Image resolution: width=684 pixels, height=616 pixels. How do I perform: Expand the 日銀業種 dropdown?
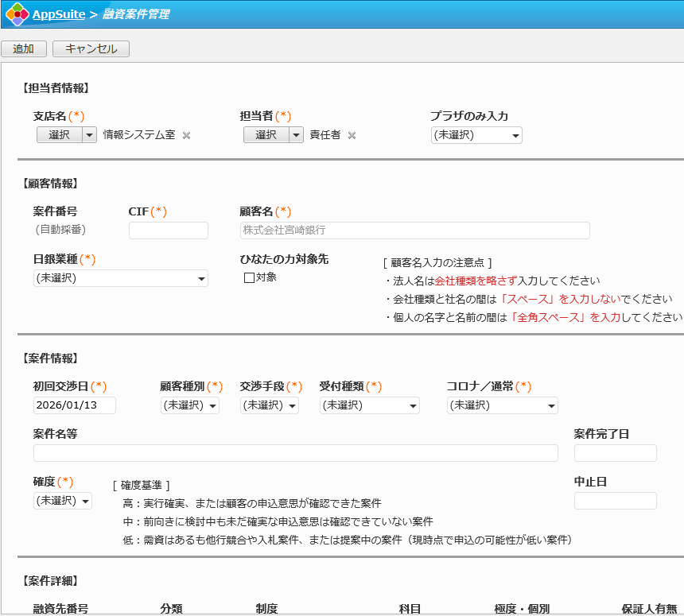pyautogui.click(x=120, y=278)
